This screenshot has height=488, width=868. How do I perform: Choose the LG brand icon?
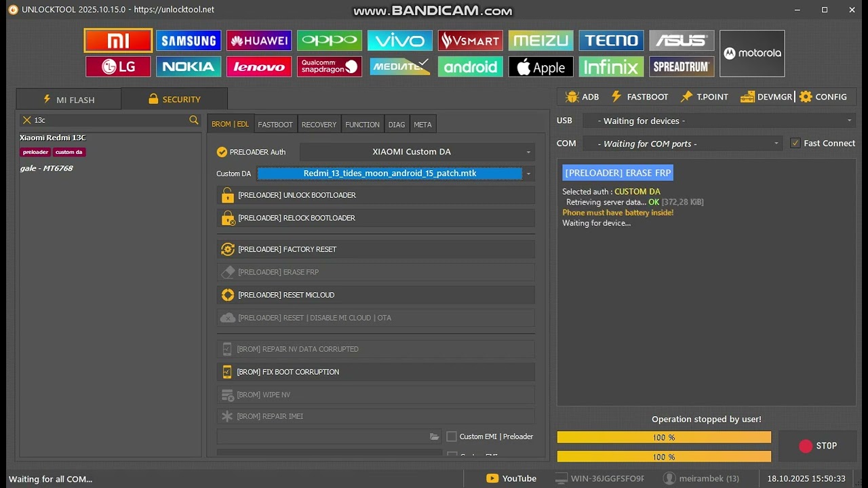pyautogui.click(x=118, y=66)
